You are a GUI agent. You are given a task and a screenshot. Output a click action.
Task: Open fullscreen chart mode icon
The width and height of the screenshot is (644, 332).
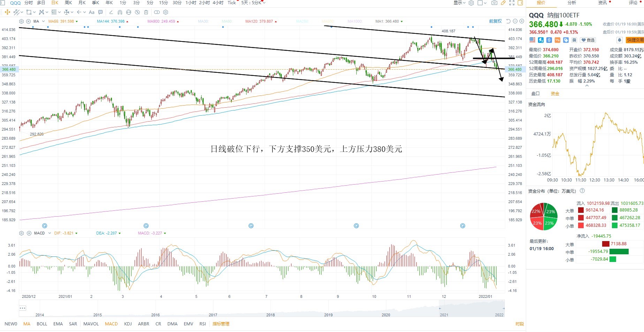pos(512,3)
